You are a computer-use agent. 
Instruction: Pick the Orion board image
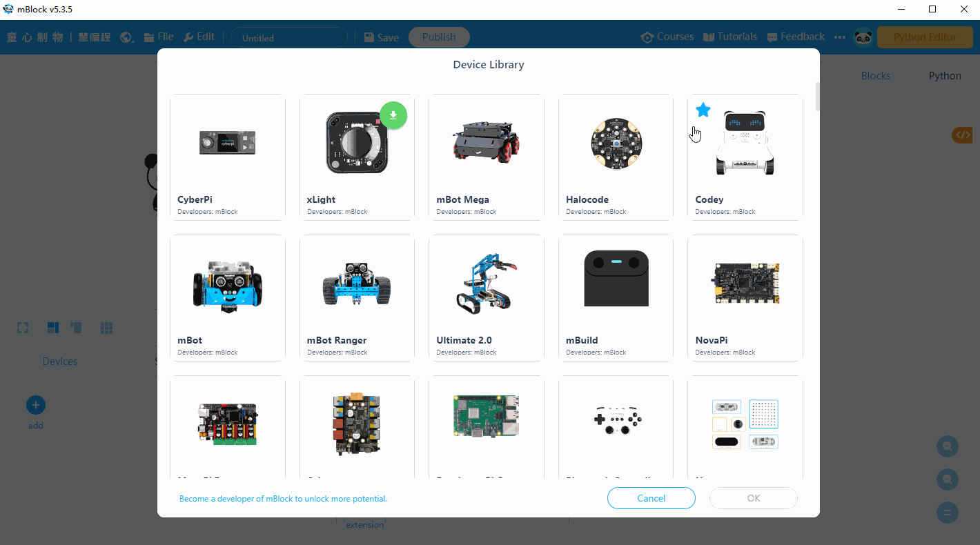357,424
